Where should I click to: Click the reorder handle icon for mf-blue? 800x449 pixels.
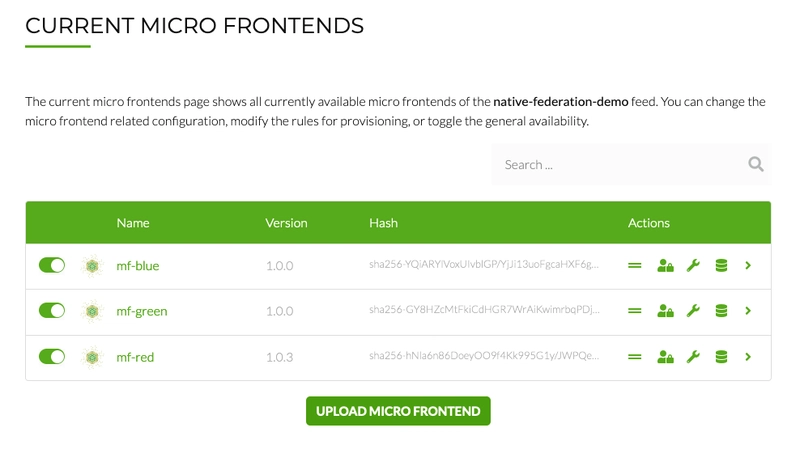pos(634,265)
